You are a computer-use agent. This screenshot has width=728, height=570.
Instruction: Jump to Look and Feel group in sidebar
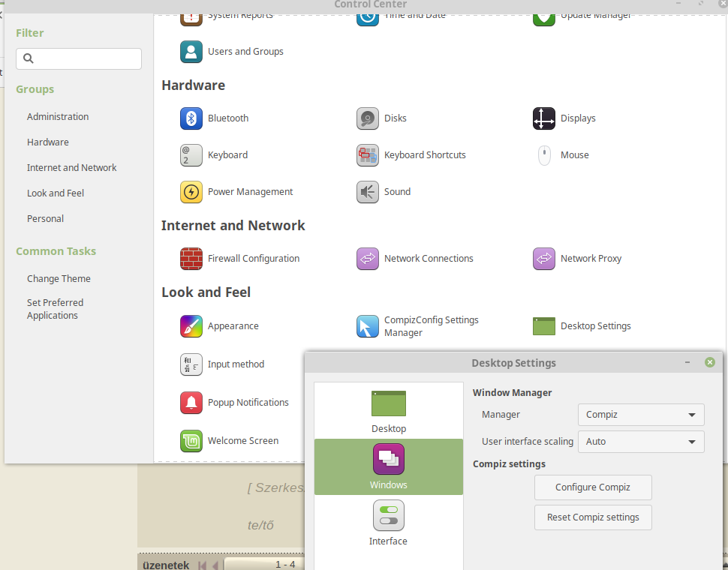click(56, 193)
